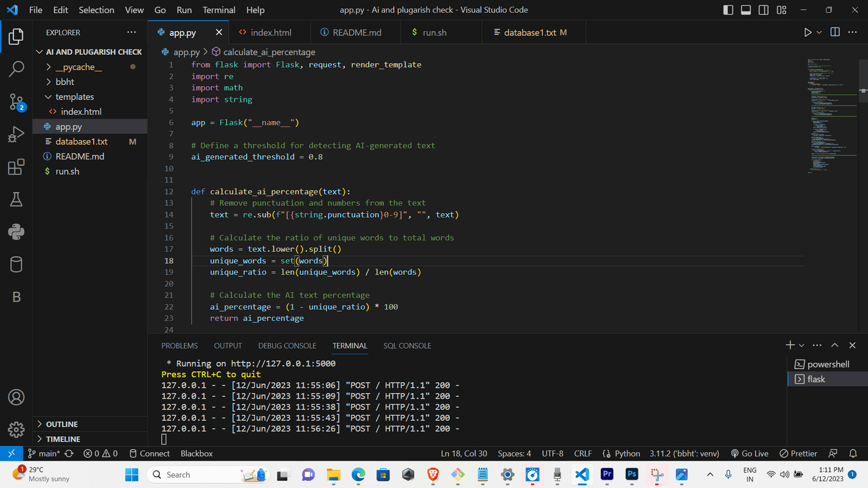This screenshot has width=868, height=488.
Task: Select the flask terminal instance
Action: click(x=827, y=379)
